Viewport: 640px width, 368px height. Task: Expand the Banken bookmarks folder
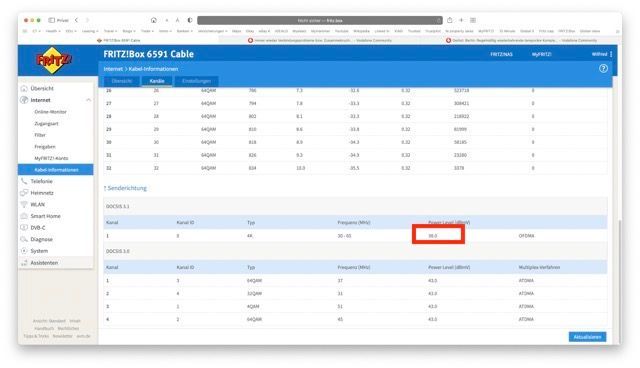pos(184,31)
